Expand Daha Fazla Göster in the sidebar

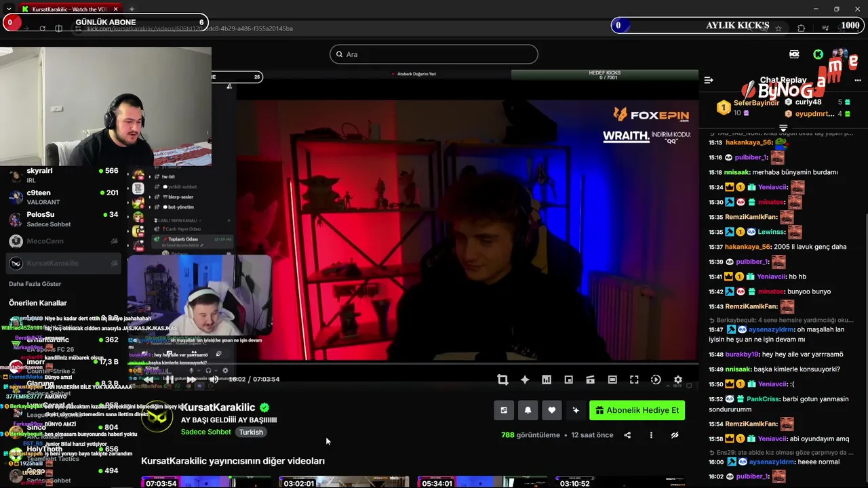tap(35, 284)
